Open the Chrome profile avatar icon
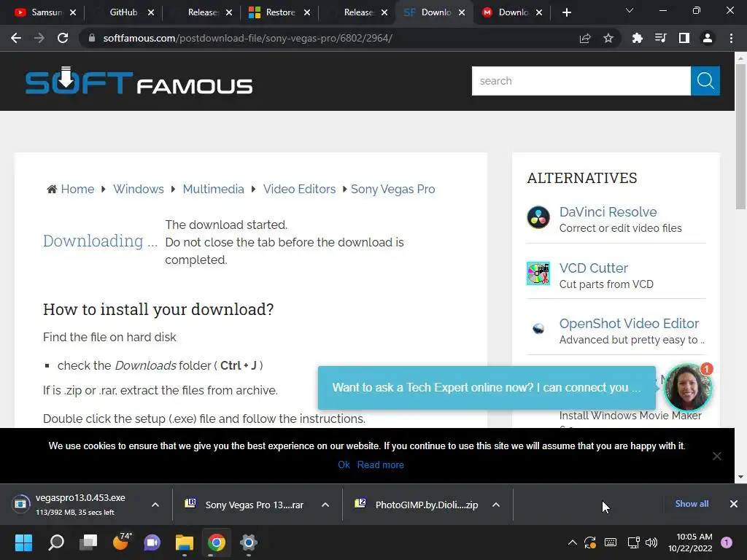This screenshot has width=747, height=560. 708,39
